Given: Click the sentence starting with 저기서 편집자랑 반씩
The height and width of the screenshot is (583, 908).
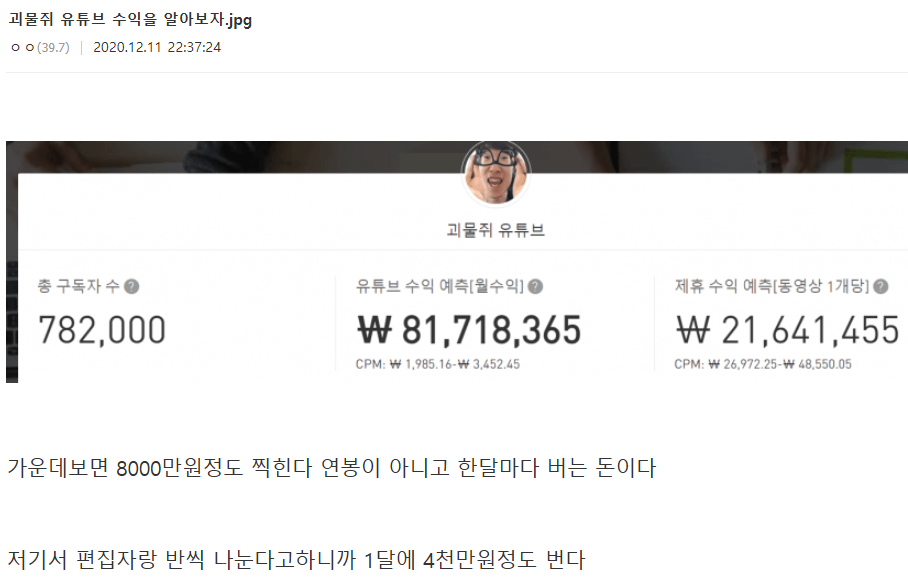Looking at the screenshot, I should pos(296,560).
